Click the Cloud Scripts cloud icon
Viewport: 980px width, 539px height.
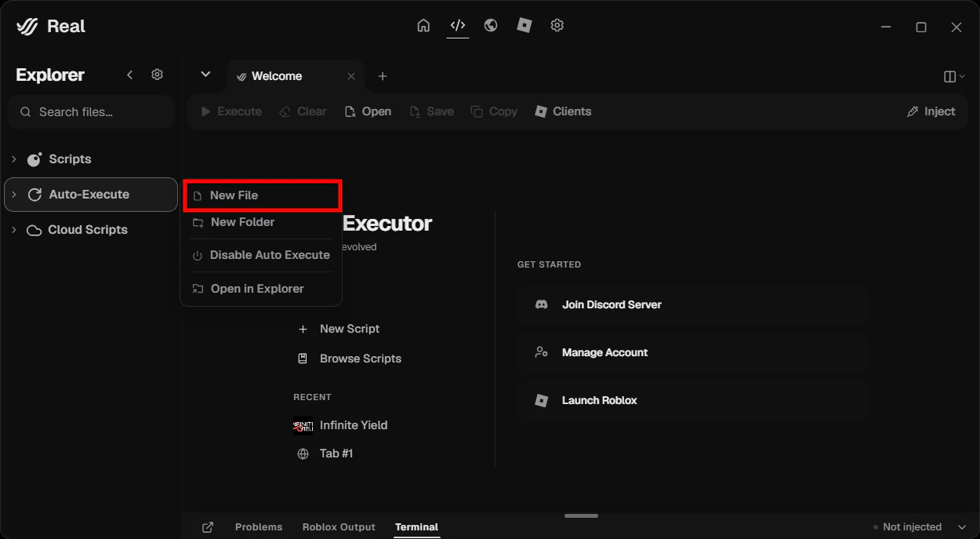click(34, 230)
